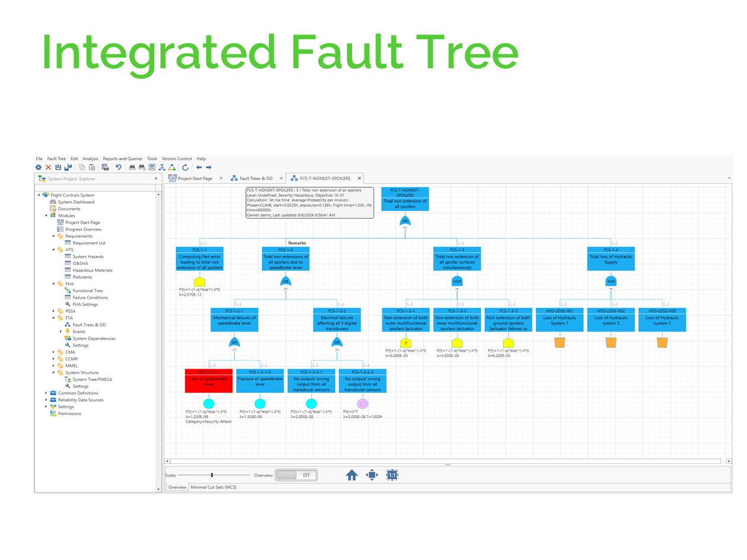Select System Dashboard in the tree

click(76, 202)
